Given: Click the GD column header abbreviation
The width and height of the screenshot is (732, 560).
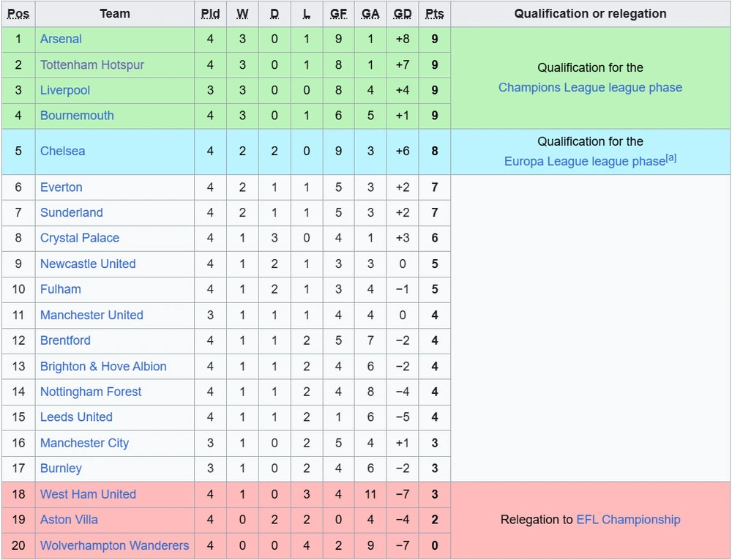Looking at the screenshot, I should 403,13.
